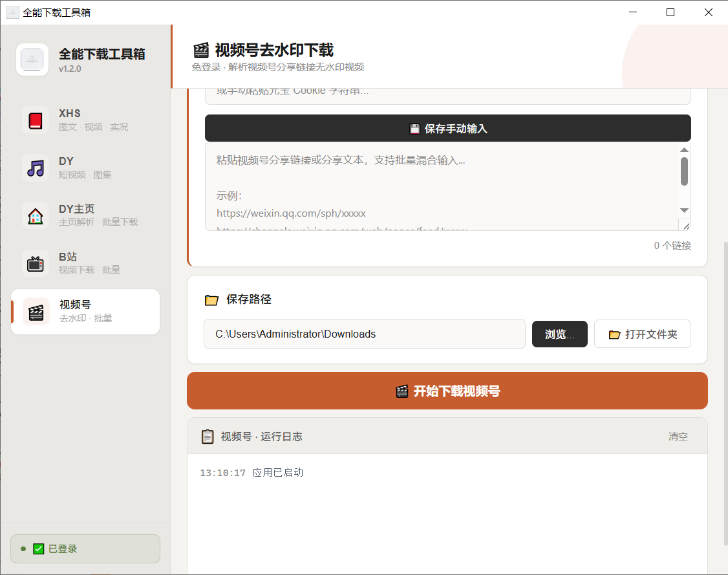Open the DY主页 batch download tab
Viewport: 728px width, 575px height.
(85, 215)
